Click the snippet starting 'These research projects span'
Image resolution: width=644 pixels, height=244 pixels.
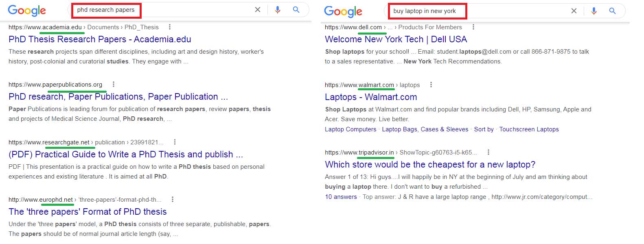pos(136,57)
